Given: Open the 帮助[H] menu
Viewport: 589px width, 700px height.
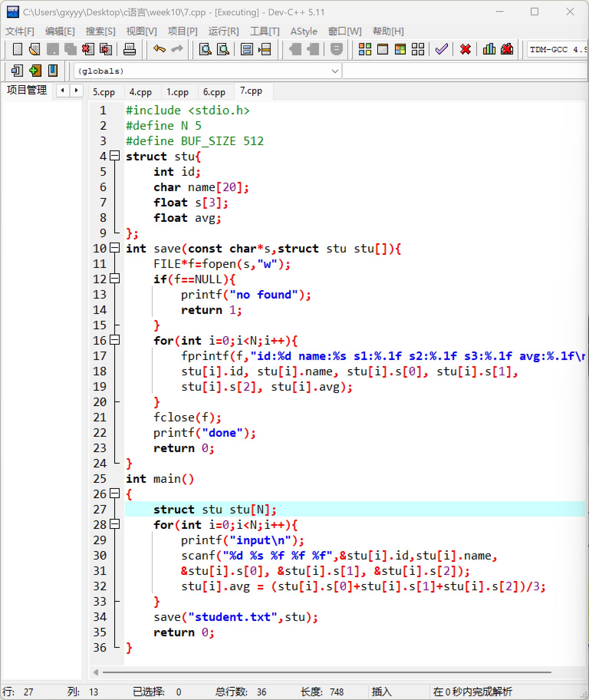Looking at the screenshot, I should click(x=388, y=31).
